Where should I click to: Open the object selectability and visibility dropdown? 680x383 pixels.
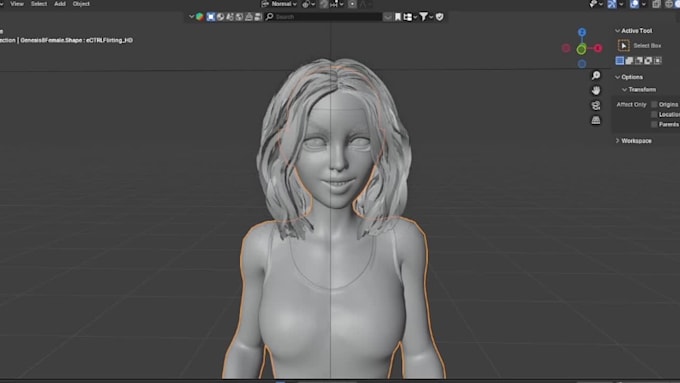(595, 4)
